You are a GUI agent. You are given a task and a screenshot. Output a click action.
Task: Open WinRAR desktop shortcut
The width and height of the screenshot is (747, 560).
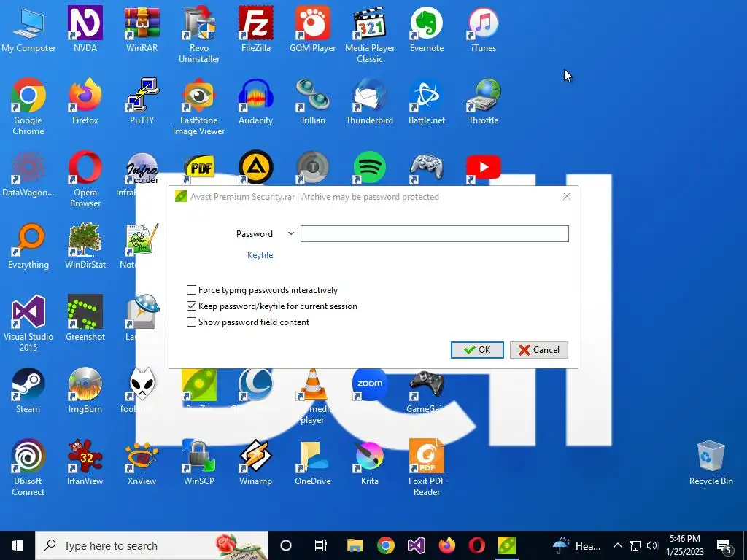pyautogui.click(x=142, y=29)
